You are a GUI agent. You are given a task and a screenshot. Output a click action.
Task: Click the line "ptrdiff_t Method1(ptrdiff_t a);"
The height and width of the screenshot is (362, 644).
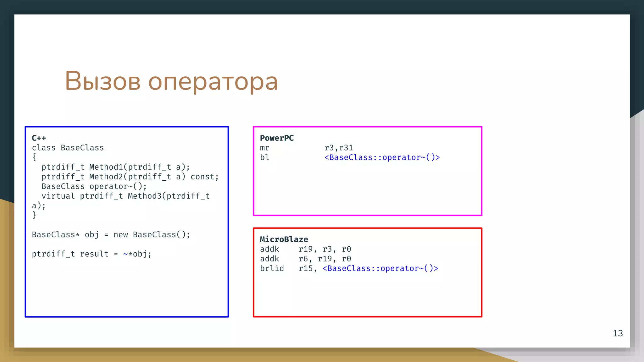(116, 167)
